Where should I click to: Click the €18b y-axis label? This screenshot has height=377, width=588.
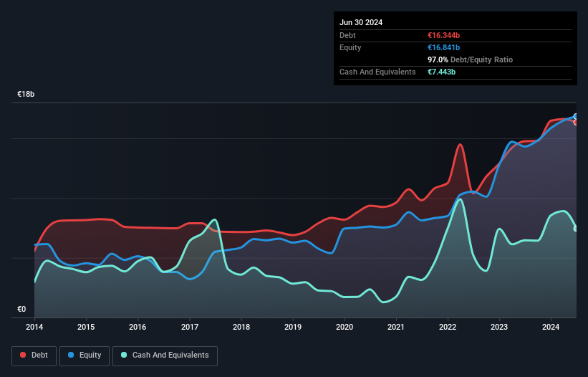(26, 95)
